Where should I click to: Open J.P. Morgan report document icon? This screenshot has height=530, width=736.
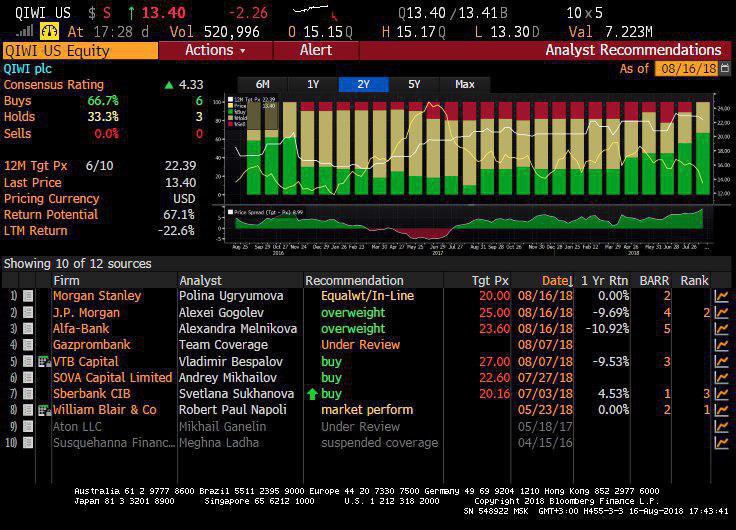pos(28,312)
